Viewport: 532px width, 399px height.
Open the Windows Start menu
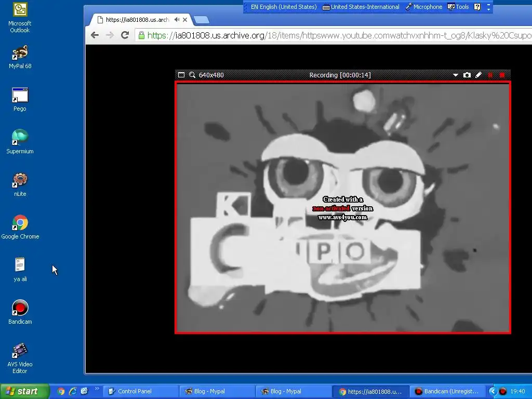(24, 391)
